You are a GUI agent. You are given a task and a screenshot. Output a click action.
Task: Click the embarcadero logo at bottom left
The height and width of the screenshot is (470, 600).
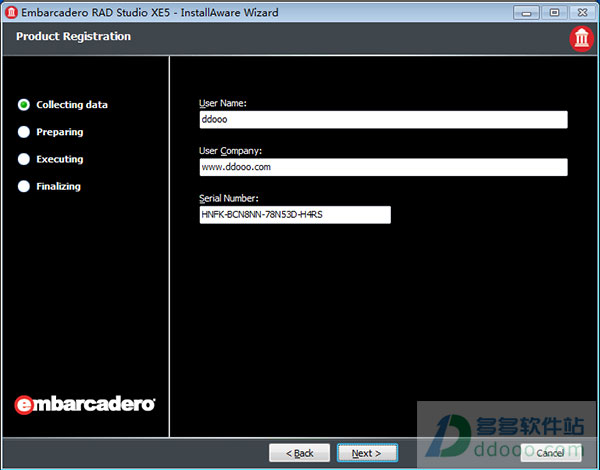pos(85,404)
